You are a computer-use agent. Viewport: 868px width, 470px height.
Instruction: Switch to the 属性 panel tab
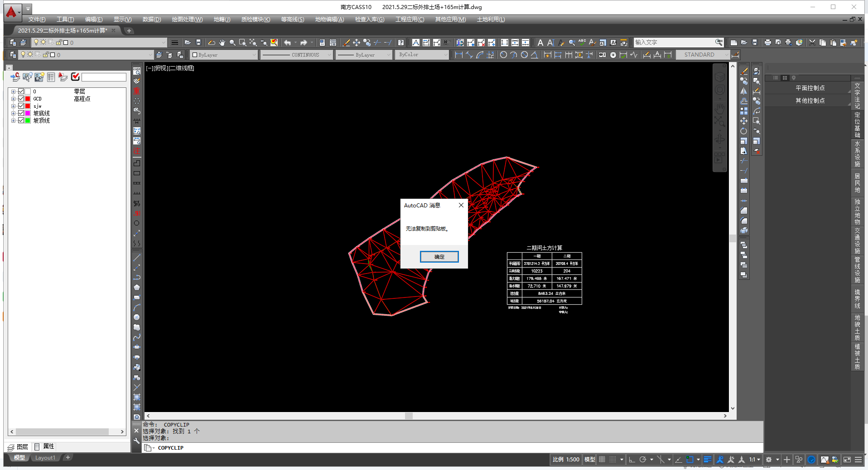[x=44, y=446]
